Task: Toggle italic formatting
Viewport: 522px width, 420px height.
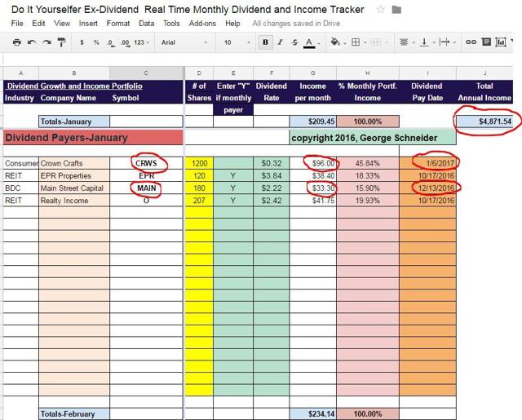Action: tap(281, 42)
